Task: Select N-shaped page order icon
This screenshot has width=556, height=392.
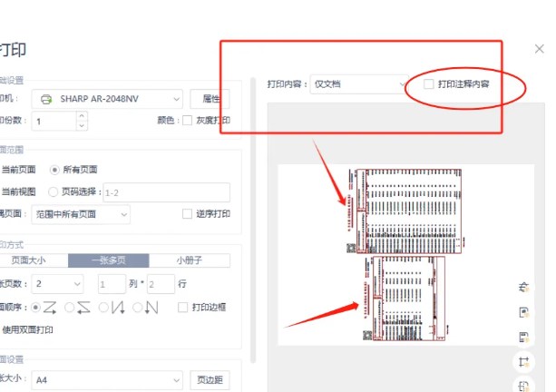Action: (151, 308)
